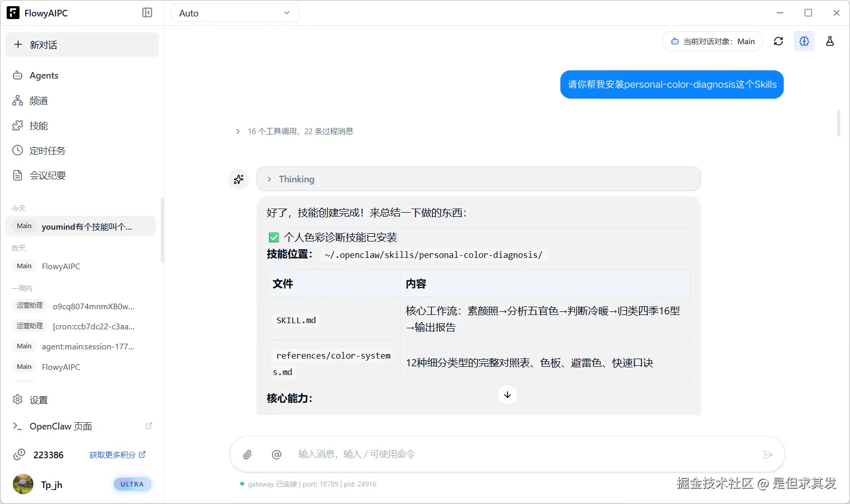Focus the message input field
This screenshot has width=850, height=504.
coord(523,455)
